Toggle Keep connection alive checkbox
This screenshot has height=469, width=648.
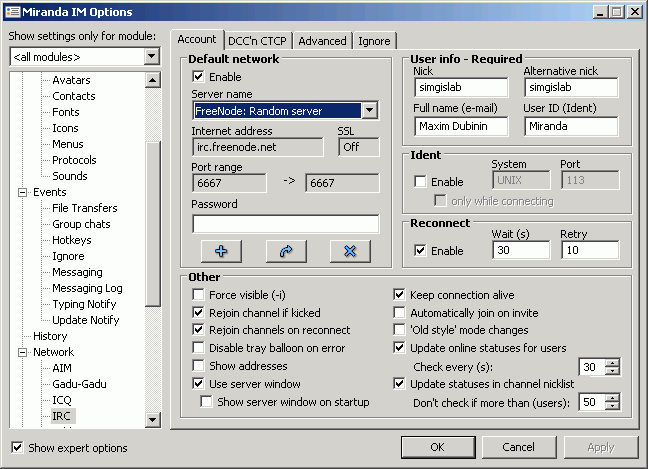coord(399,295)
